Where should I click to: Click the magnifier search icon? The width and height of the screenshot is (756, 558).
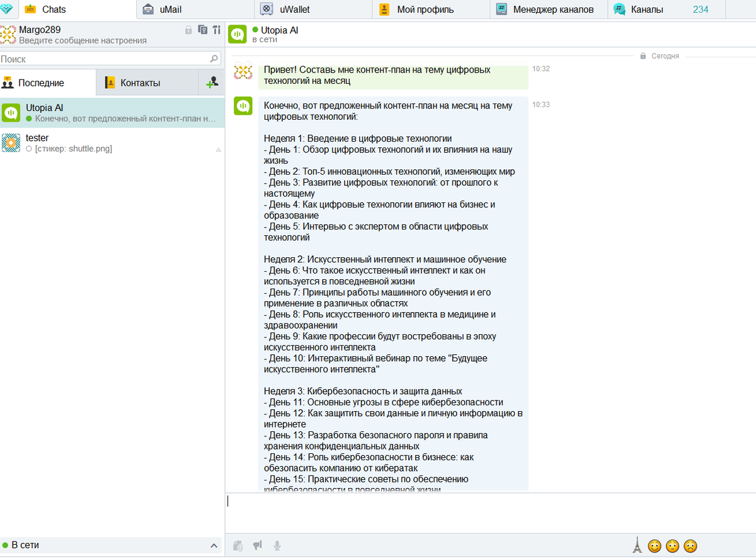pyautogui.click(x=214, y=59)
